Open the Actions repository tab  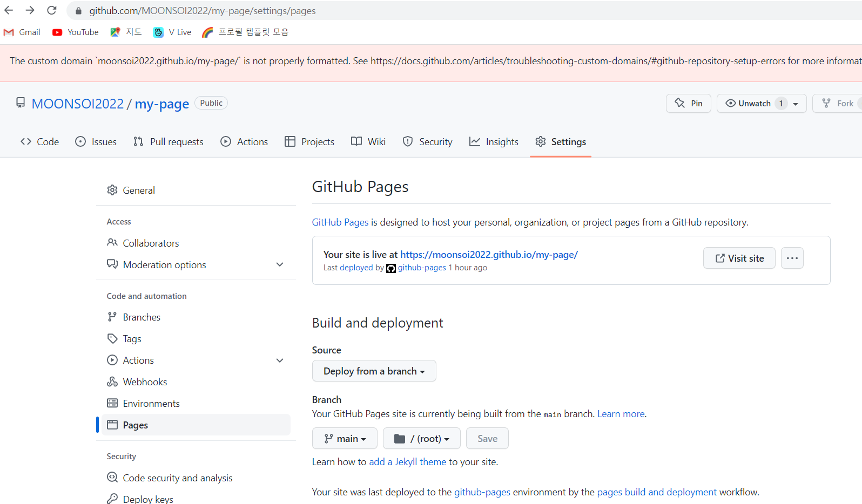244,142
